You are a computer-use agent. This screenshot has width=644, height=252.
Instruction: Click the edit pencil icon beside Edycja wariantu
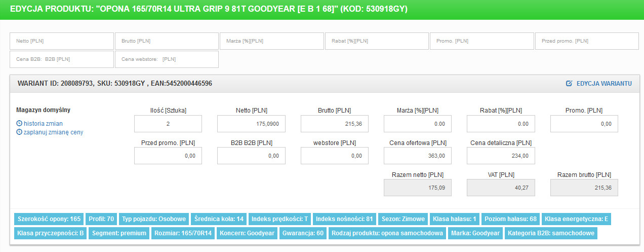point(569,83)
